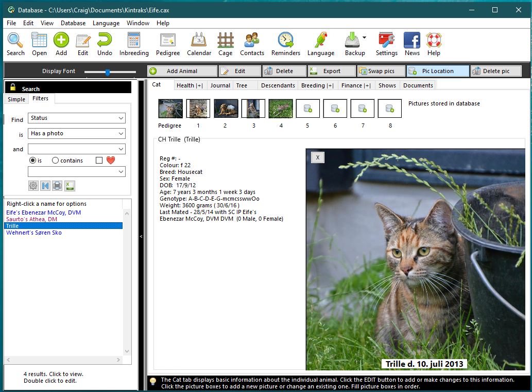Select the 'is' radio button
This screenshot has width=532, height=392.
pyautogui.click(x=33, y=161)
